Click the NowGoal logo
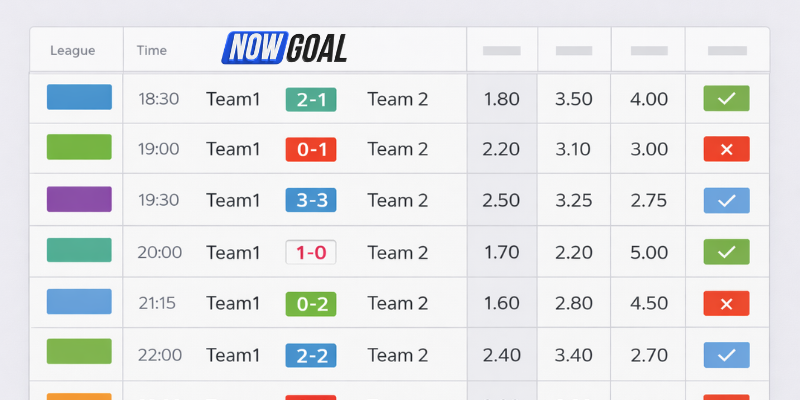 click(x=285, y=47)
